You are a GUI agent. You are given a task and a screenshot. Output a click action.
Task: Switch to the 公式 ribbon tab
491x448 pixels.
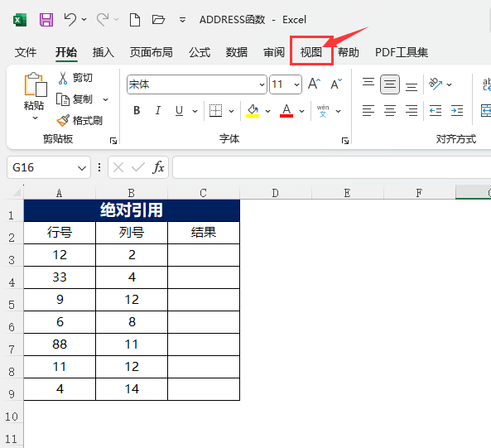[x=200, y=52]
